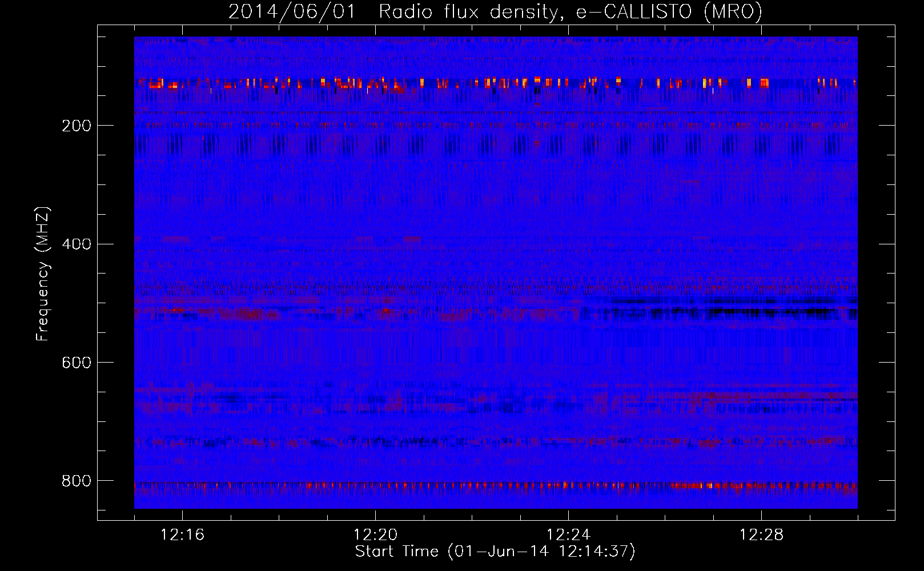Click the 12:24 time tick label

click(568, 535)
